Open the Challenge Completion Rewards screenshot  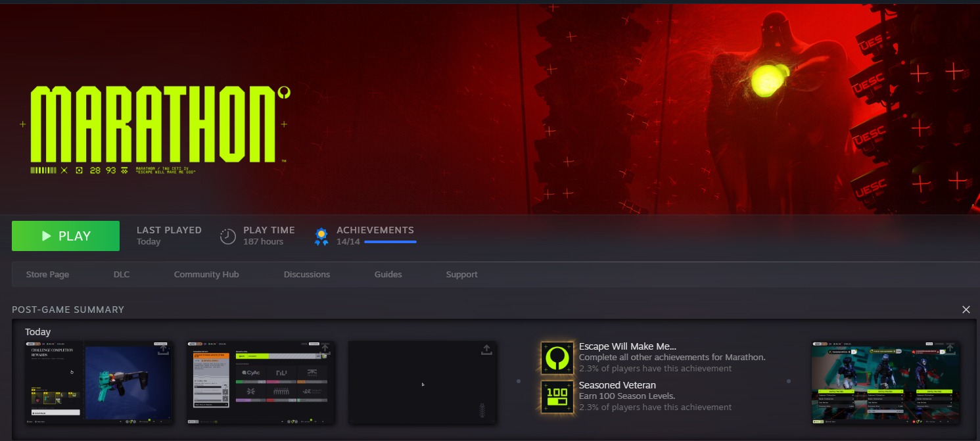click(x=99, y=383)
